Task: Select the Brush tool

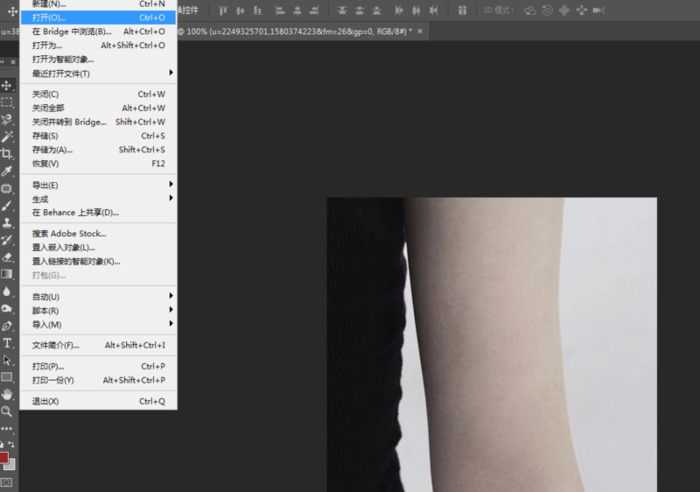Action: point(7,205)
